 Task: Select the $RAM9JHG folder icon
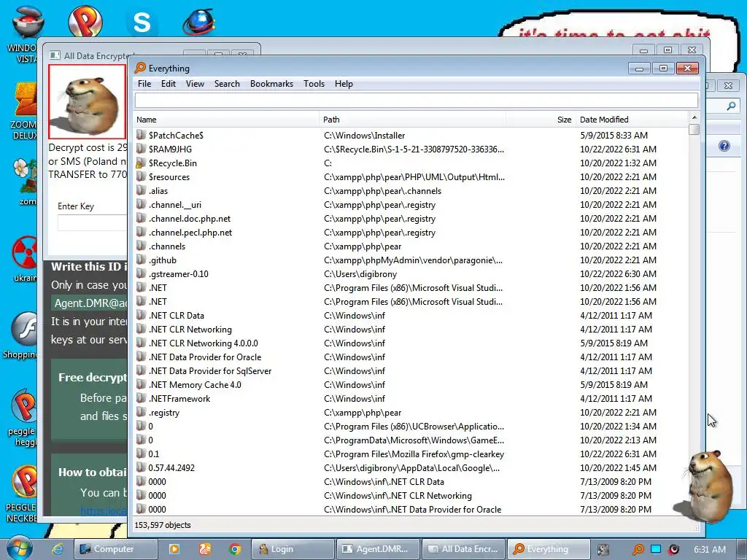pos(141,149)
